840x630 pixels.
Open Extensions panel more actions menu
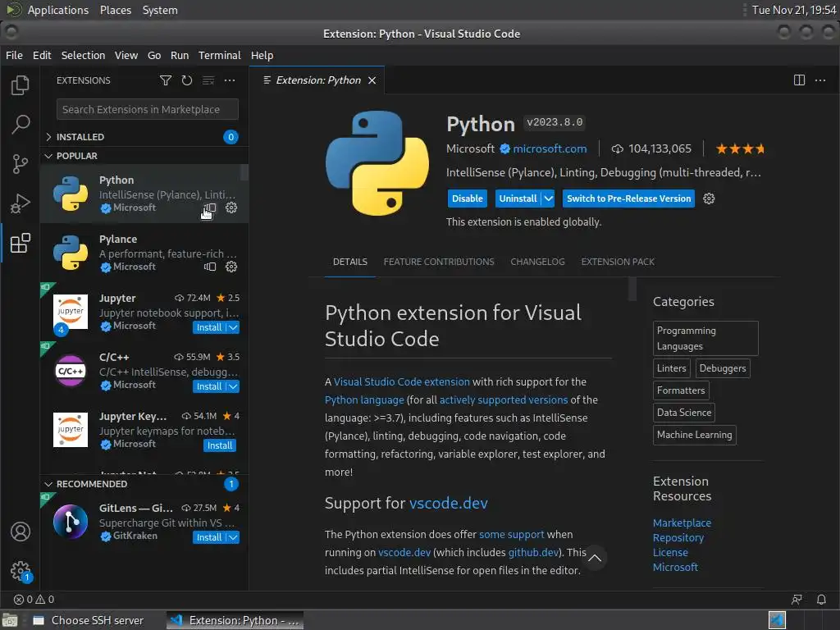pos(230,80)
